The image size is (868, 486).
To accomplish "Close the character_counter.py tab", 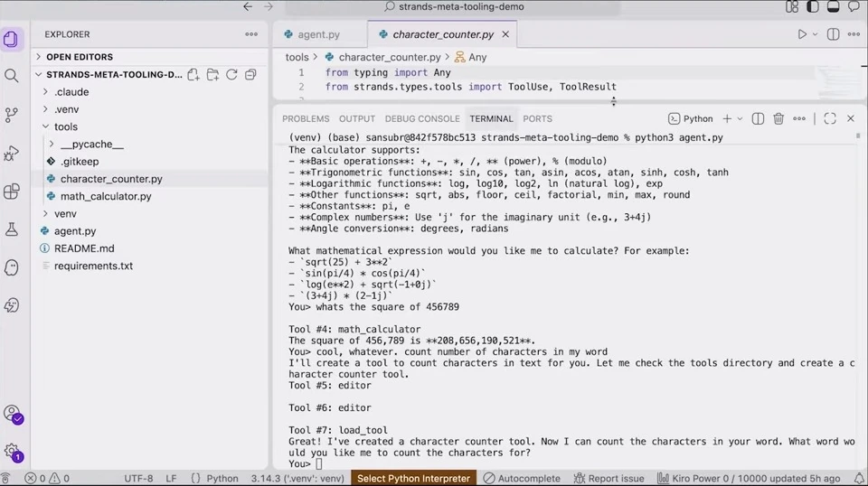I will click(505, 34).
